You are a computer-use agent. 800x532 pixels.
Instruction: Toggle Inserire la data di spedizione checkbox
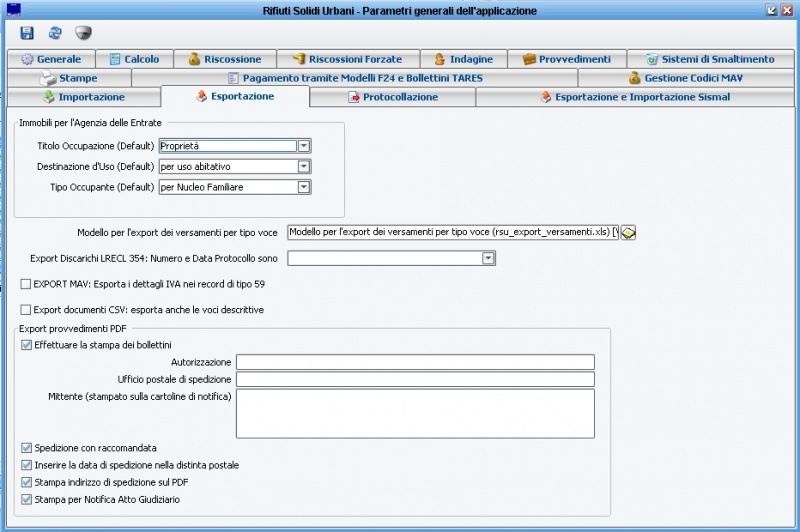pos(27,465)
